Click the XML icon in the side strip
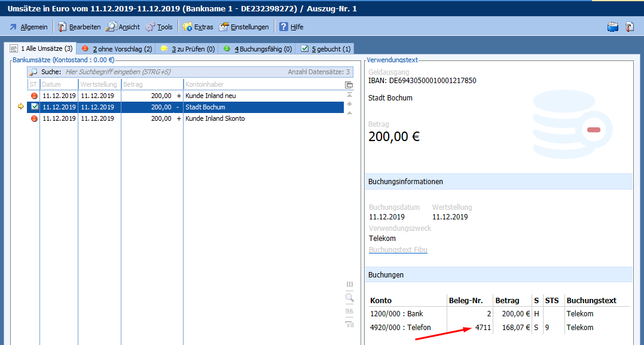This screenshot has height=345, width=644. pyautogui.click(x=349, y=311)
